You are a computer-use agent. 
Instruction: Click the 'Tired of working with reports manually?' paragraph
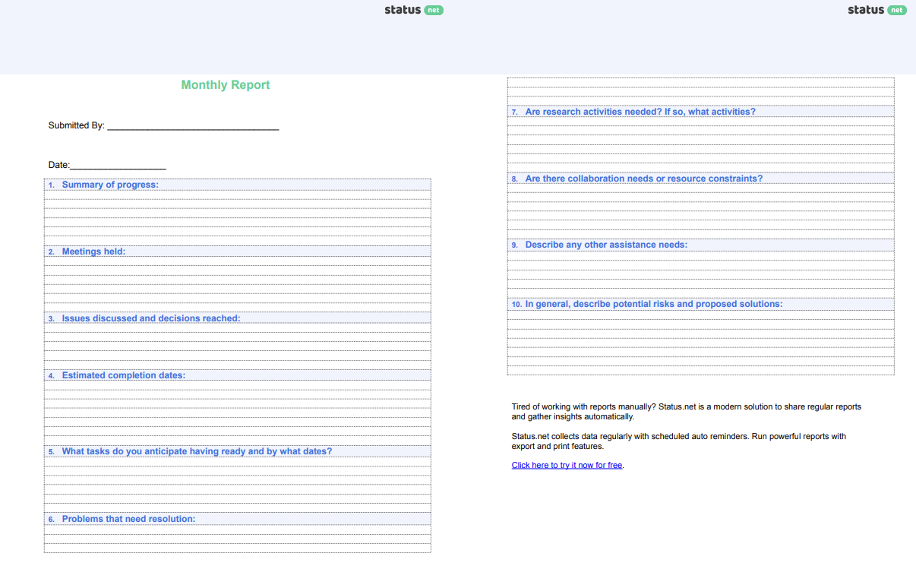[687, 412]
